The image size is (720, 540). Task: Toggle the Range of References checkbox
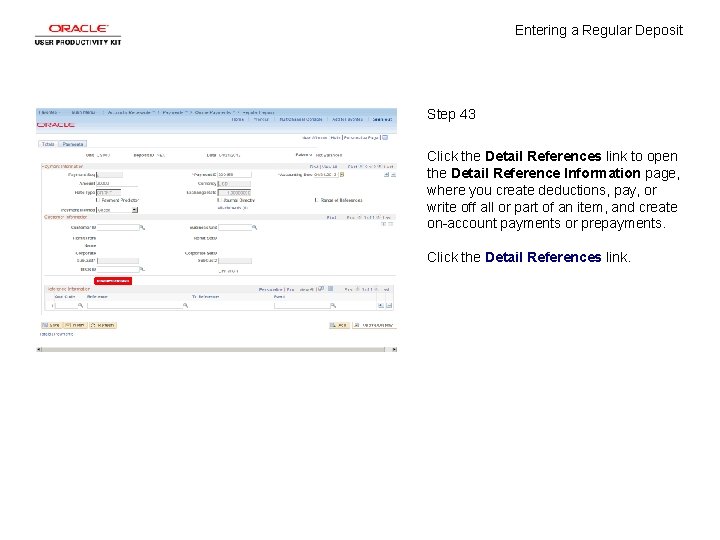tap(316, 200)
